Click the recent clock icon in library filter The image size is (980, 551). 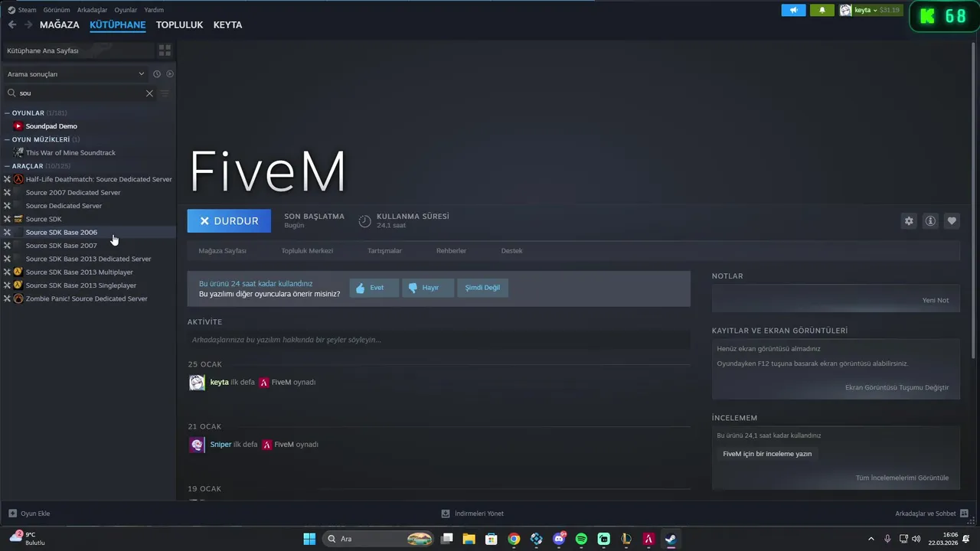point(156,74)
